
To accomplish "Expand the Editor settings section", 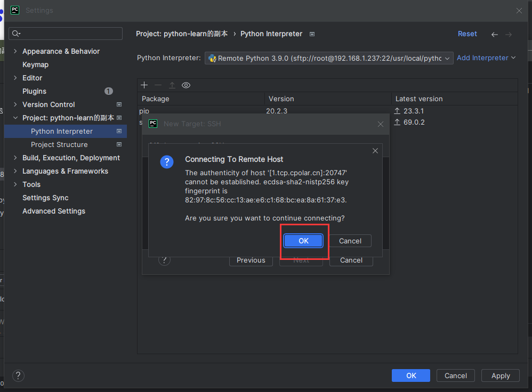I will tap(15, 78).
